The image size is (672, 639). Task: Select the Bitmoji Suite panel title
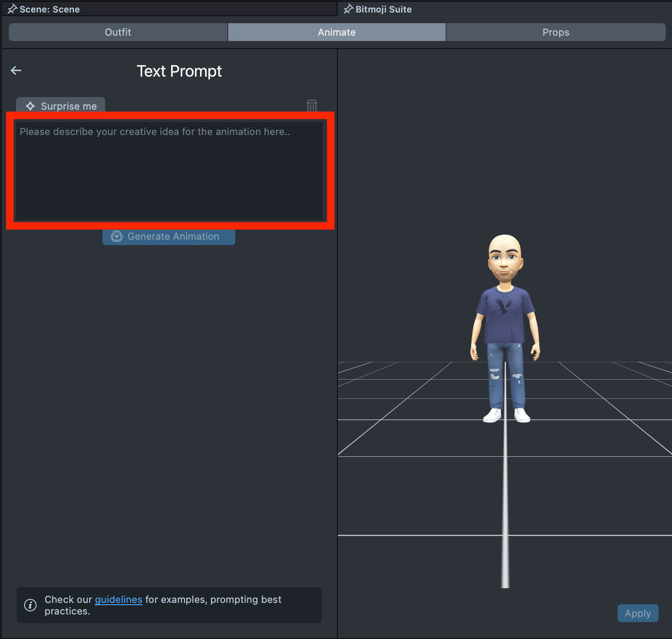(x=383, y=9)
